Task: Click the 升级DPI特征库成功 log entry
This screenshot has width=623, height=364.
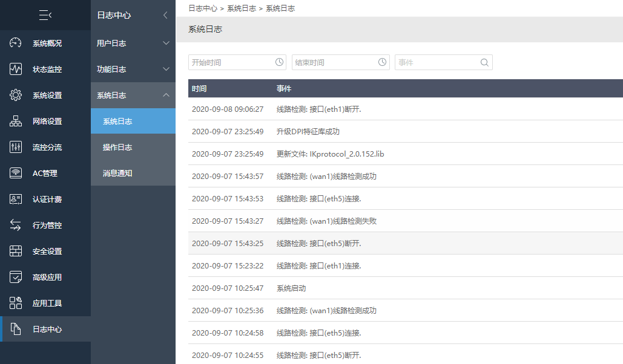Action: point(308,131)
